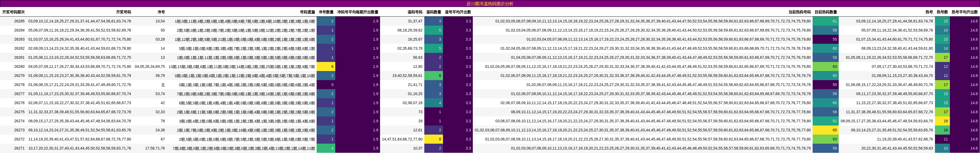Click yellow cold count cell '6' in row 26280
The image size is (980, 153).
326,66
